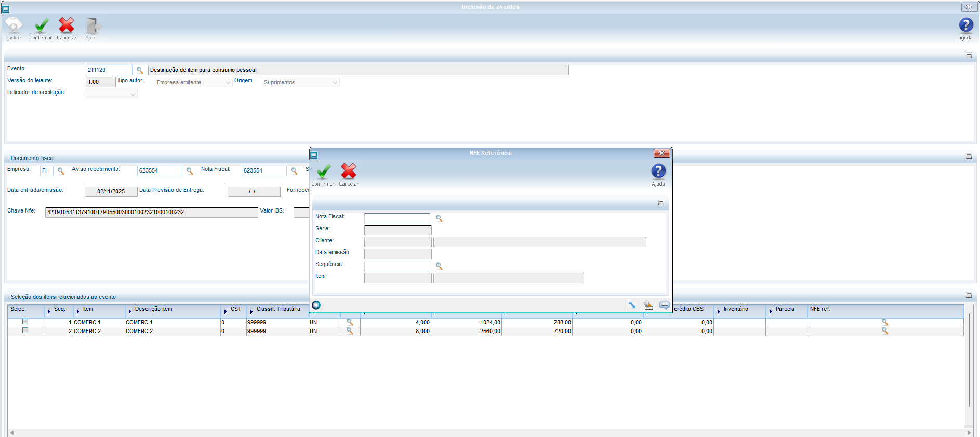Click the window icon in the NFE Referência title bar
980x437 pixels.
point(314,155)
